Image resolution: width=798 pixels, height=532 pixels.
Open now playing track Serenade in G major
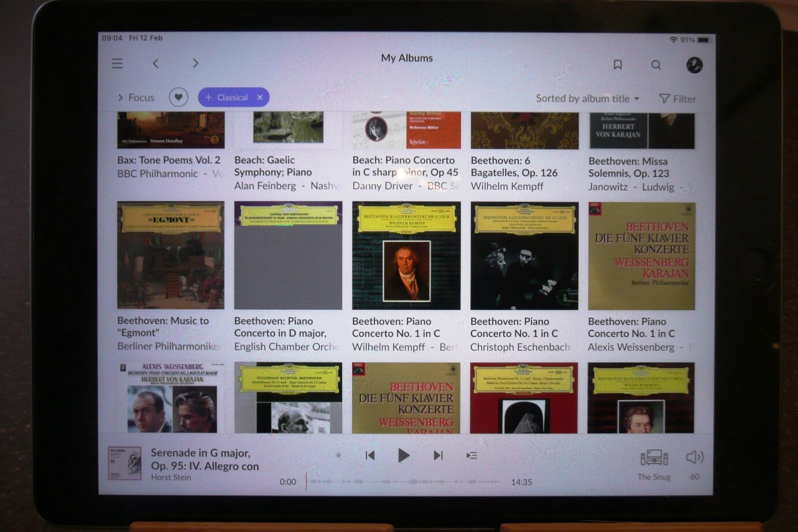205,459
